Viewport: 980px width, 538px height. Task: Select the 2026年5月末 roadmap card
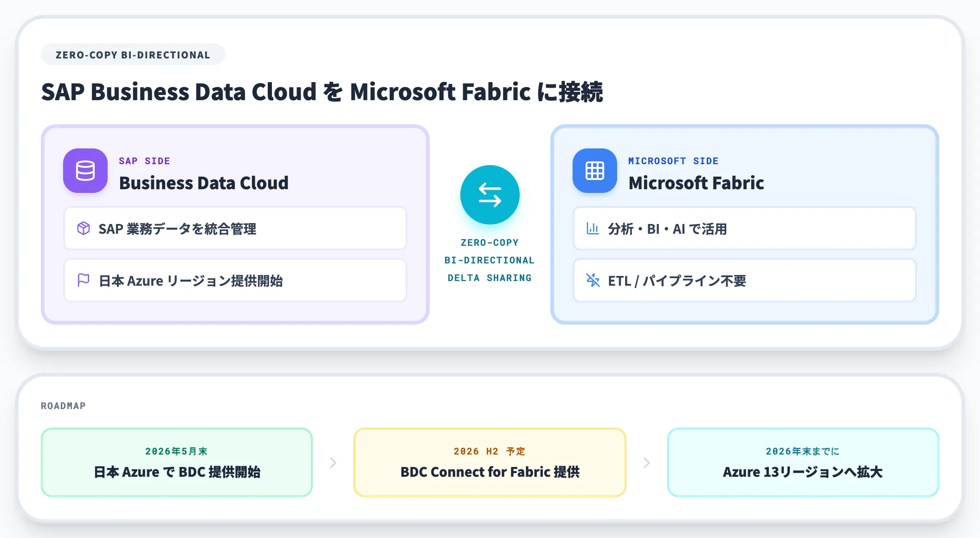coord(177,462)
